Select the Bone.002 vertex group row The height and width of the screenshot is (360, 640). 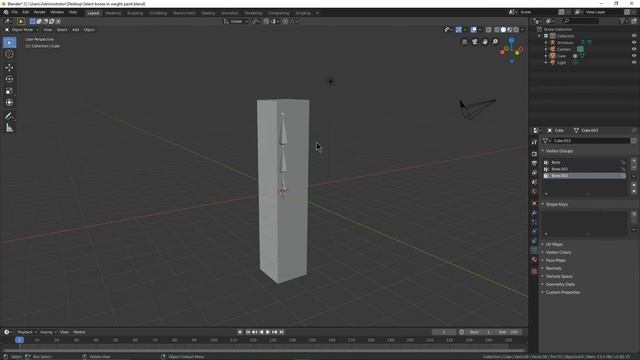coord(584,176)
